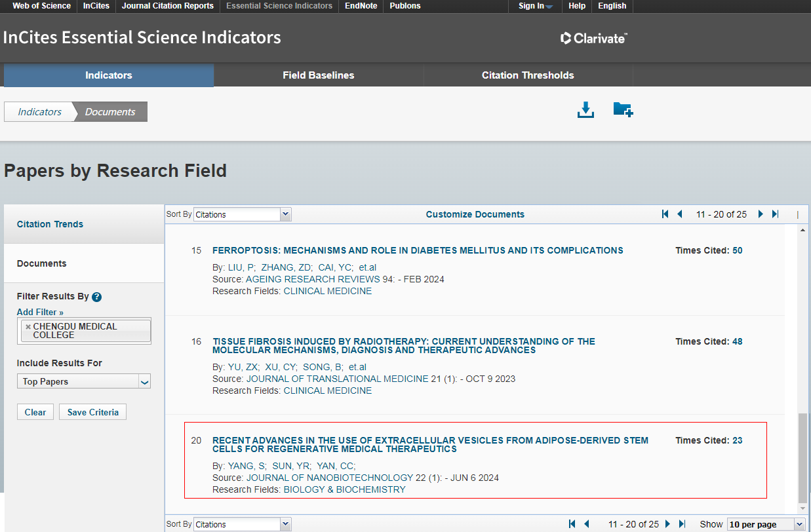The width and height of the screenshot is (811, 532).
Task: Click the Indicators breadcrumb
Action: (x=39, y=111)
